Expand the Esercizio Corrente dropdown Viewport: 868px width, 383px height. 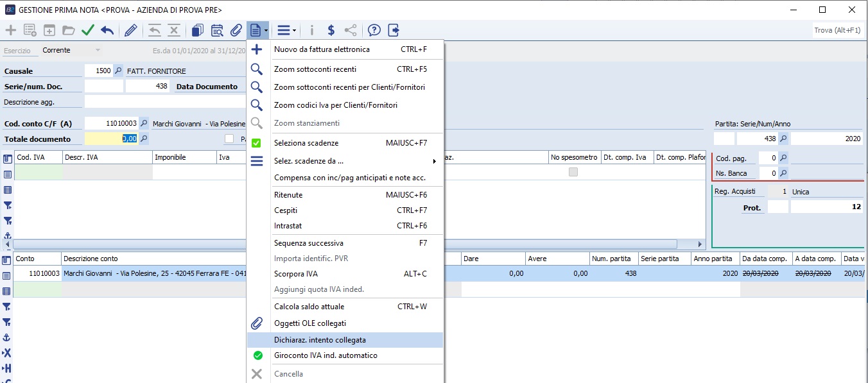point(98,50)
